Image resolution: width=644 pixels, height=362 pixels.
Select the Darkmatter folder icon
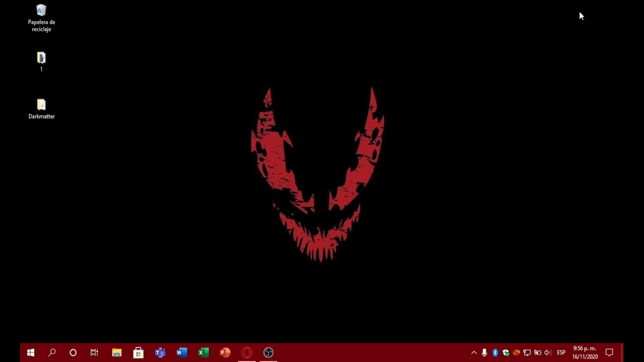pyautogui.click(x=41, y=109)
